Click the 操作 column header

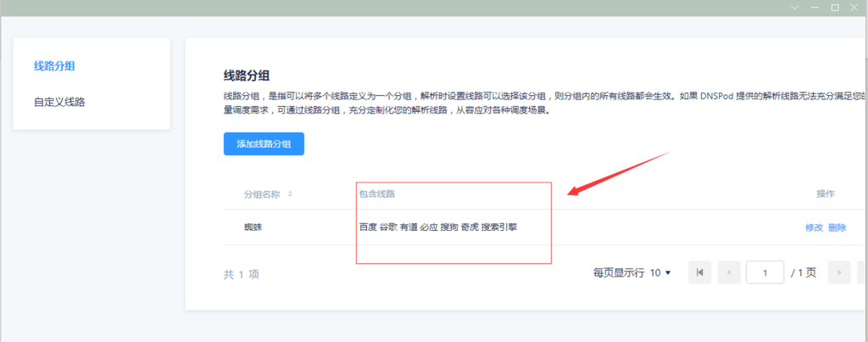(x=826, y=194)
